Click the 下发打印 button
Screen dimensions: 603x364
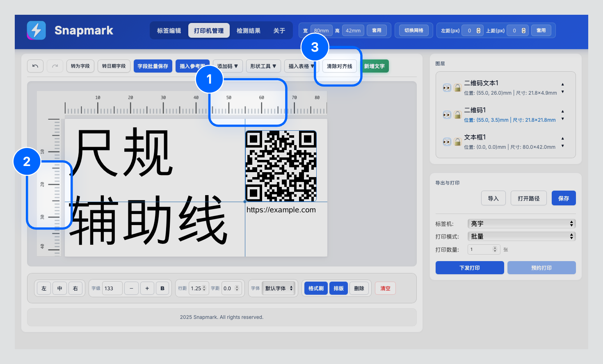pos(469,268)
